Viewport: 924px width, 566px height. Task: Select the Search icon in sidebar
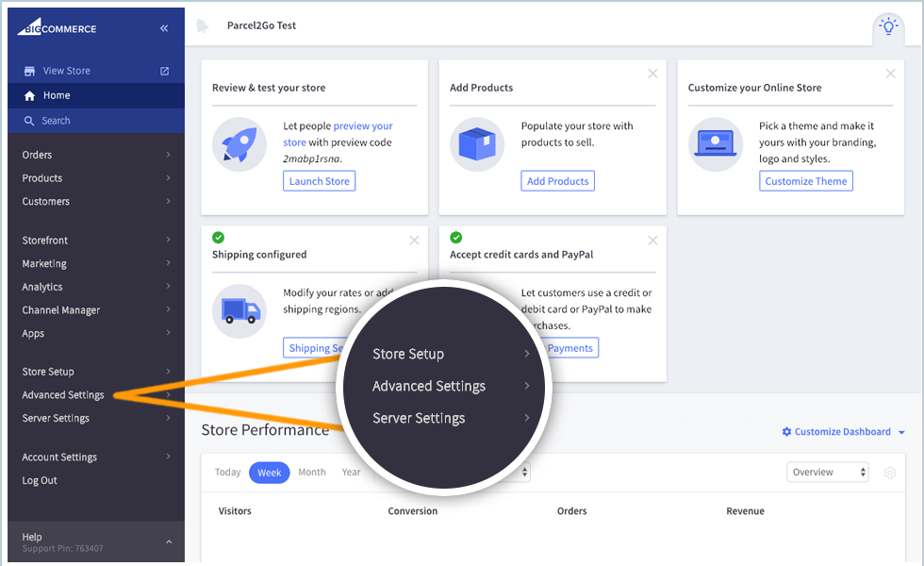[28, 121]
